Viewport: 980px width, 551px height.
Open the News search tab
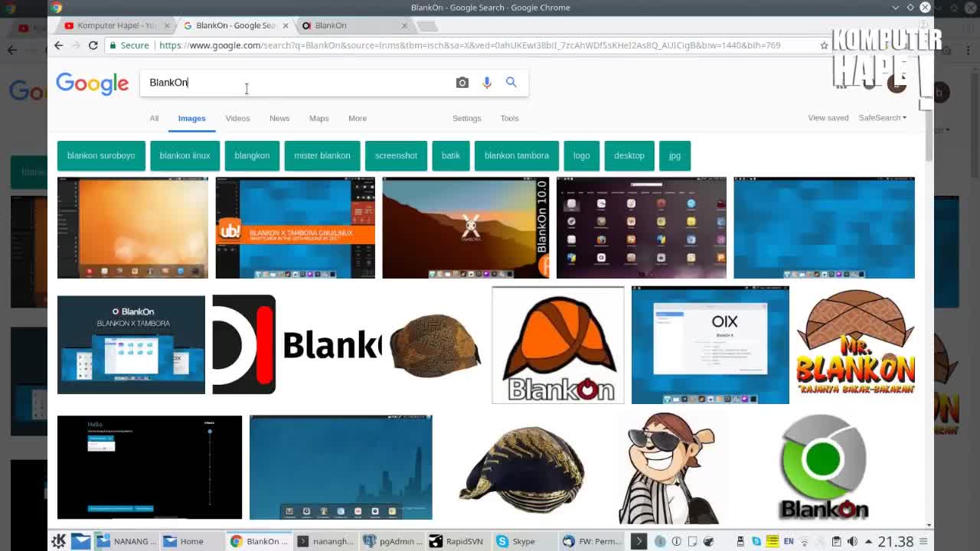pyautogui.click(x=279, y=118)
